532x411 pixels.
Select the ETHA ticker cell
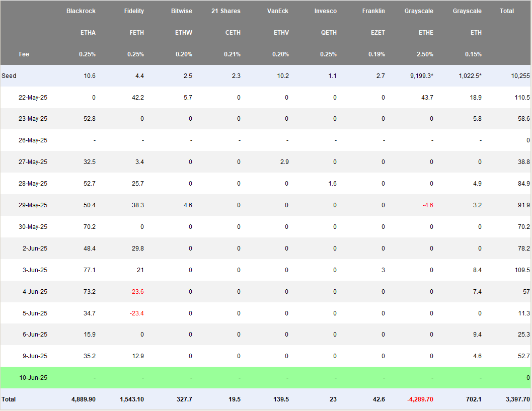[x=88, y=33]
